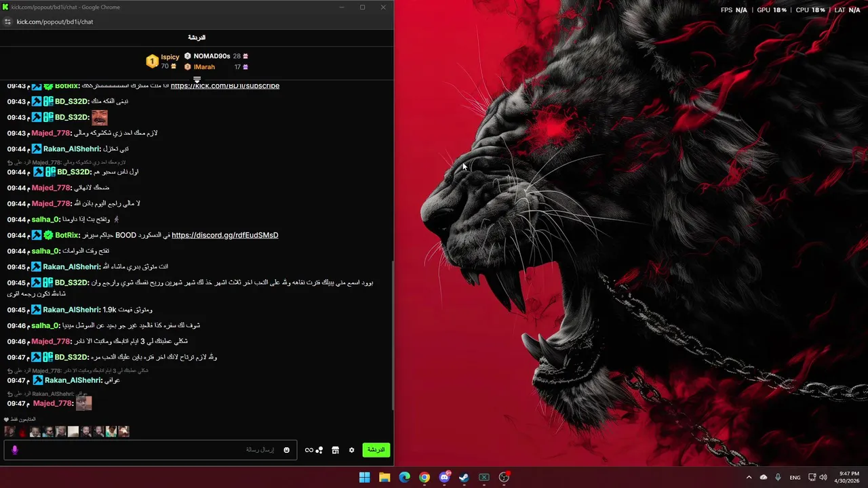Open Google Chrome from taskbar
This screenshot has width=868, height=488.
pyautogui.click(x=424, y=477)
